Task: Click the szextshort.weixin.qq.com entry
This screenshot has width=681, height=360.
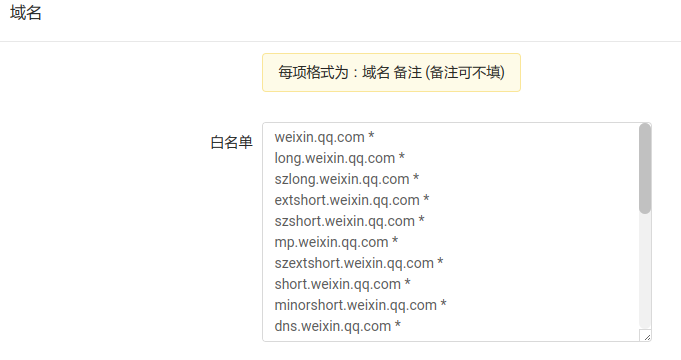Action: tap(359, 263)
